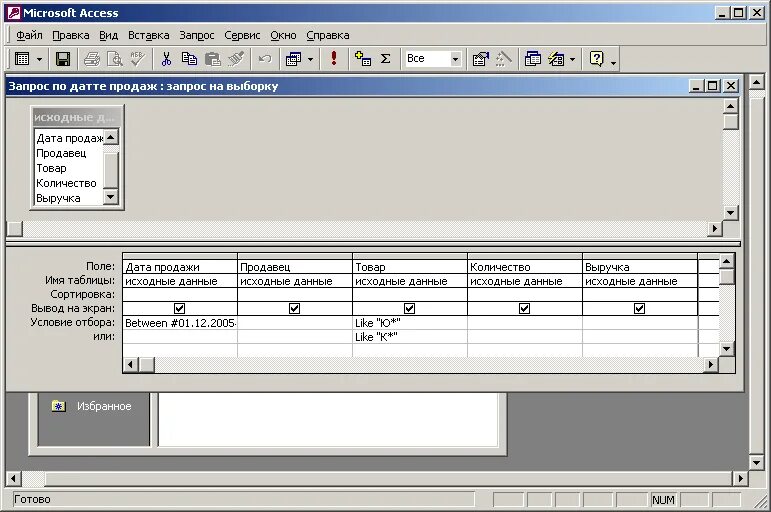Click the Cut scissors icon
This screenshot has width=771, height=512.
point(166,59)
